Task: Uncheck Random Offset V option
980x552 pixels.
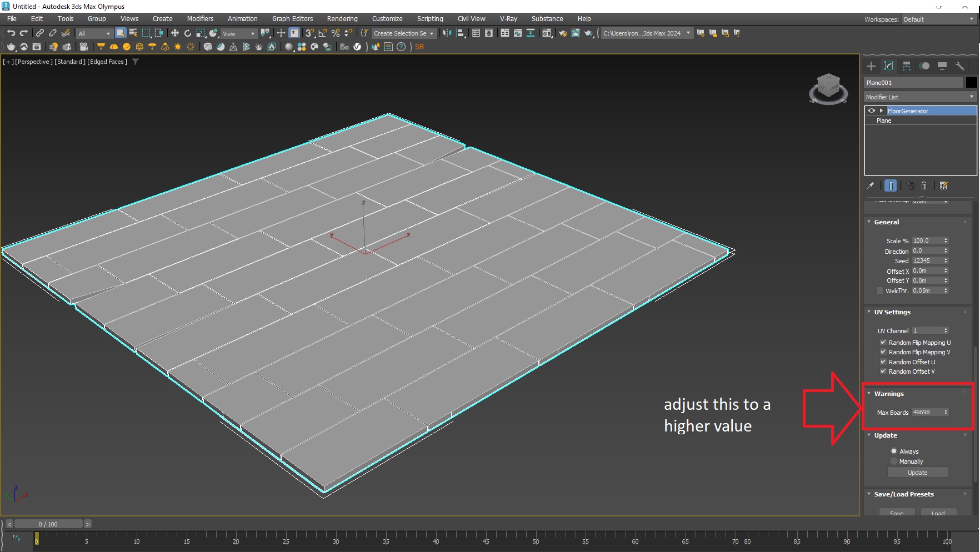Action: coord(883,372)
